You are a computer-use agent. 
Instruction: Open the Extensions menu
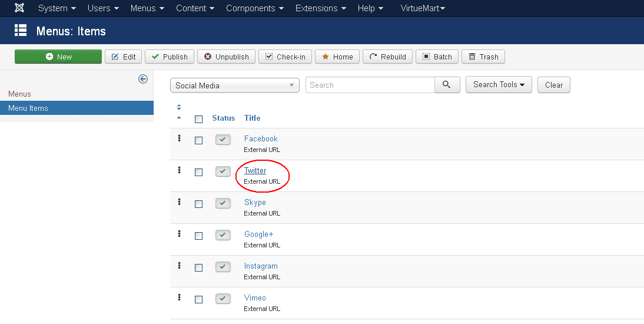pos(320,8)
